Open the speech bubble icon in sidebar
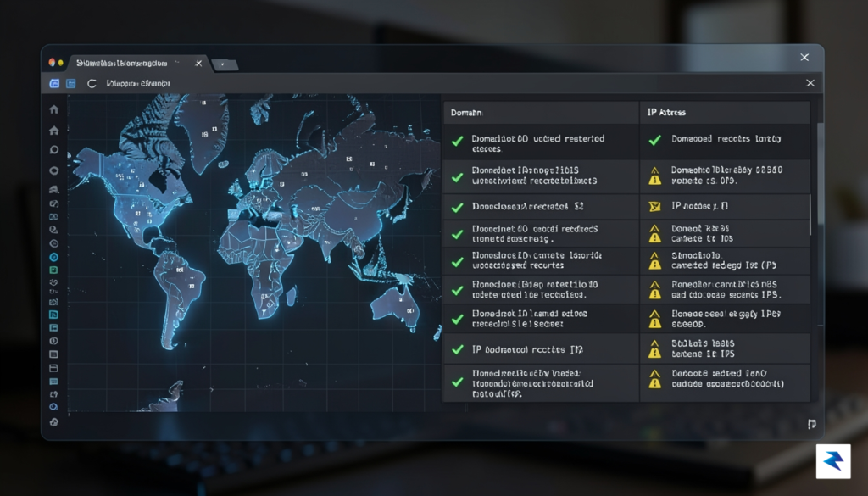This screenshot has width=868, height=496. (53, 150)
